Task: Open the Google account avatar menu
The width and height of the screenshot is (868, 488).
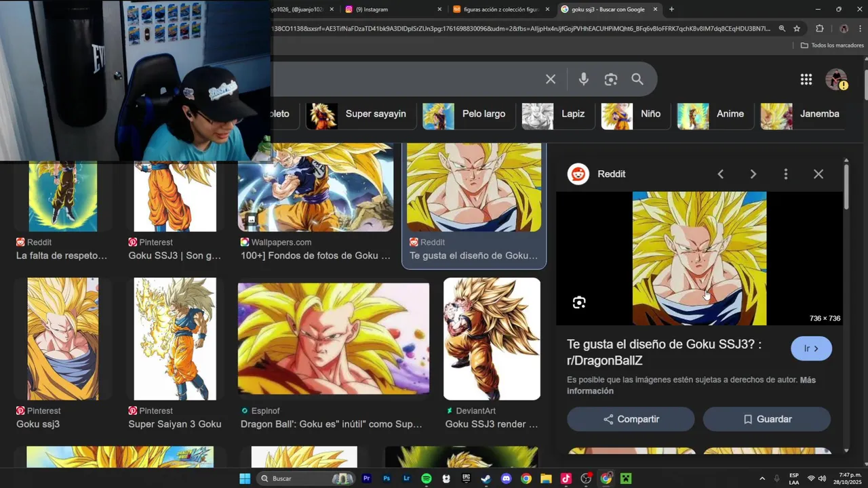Action: point(836,79)
